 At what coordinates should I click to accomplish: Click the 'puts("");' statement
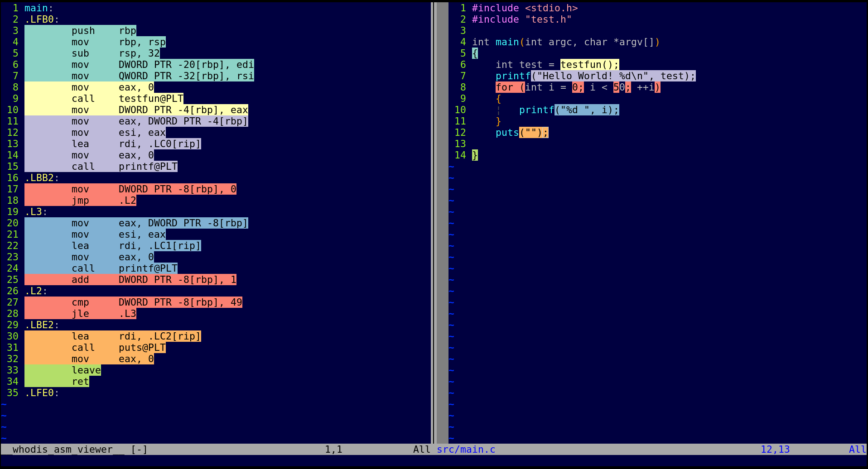click(x=522, y=133)
